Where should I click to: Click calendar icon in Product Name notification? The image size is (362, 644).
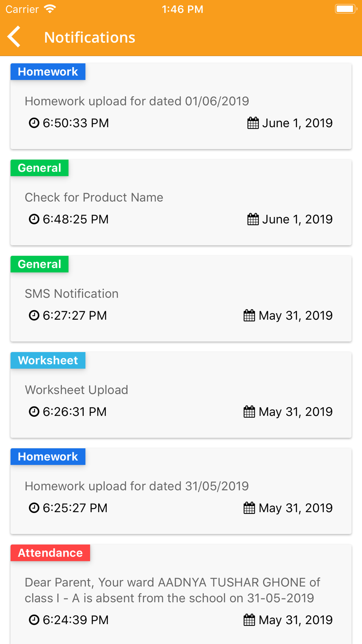(x=253, y=219)
